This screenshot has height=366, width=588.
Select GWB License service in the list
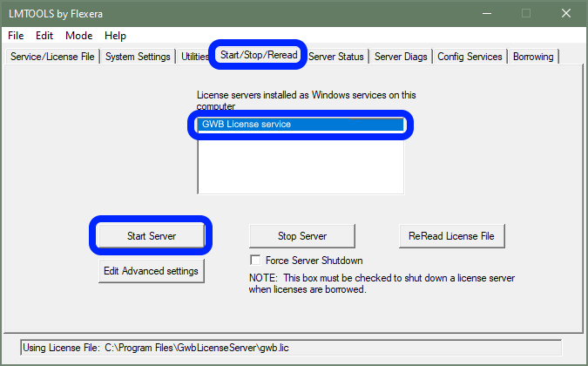coord(301,124)
